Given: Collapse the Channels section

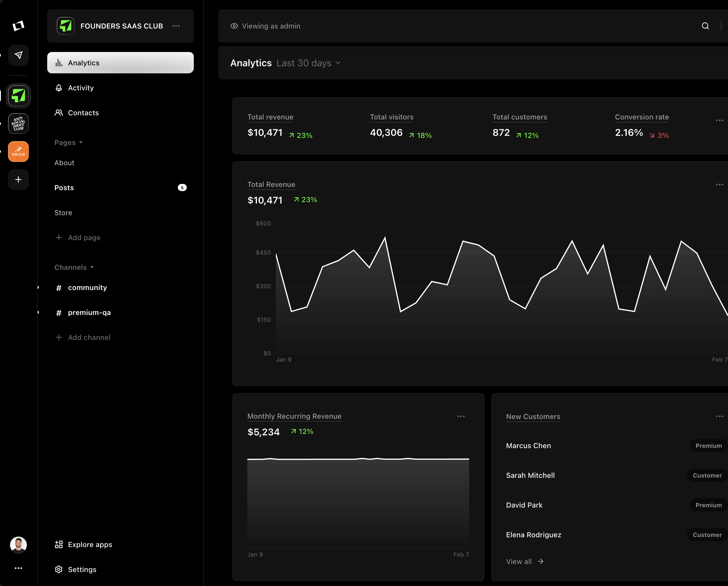Looking at the screenshot, I should click(x=74, y=267).
